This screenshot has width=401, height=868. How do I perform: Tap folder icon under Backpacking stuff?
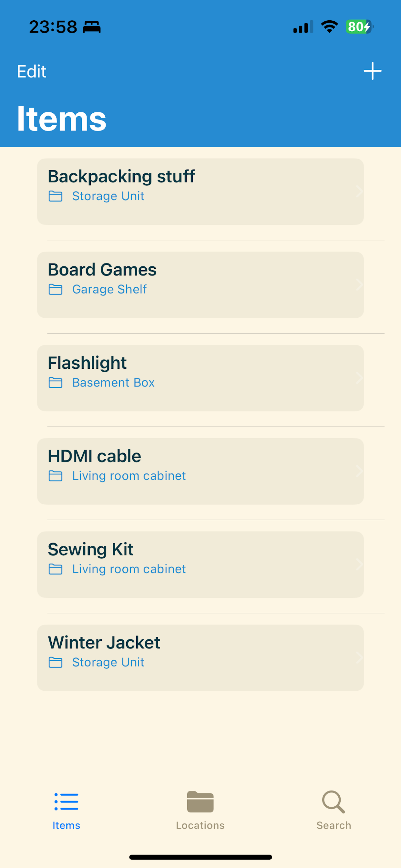tap(56, 196)
